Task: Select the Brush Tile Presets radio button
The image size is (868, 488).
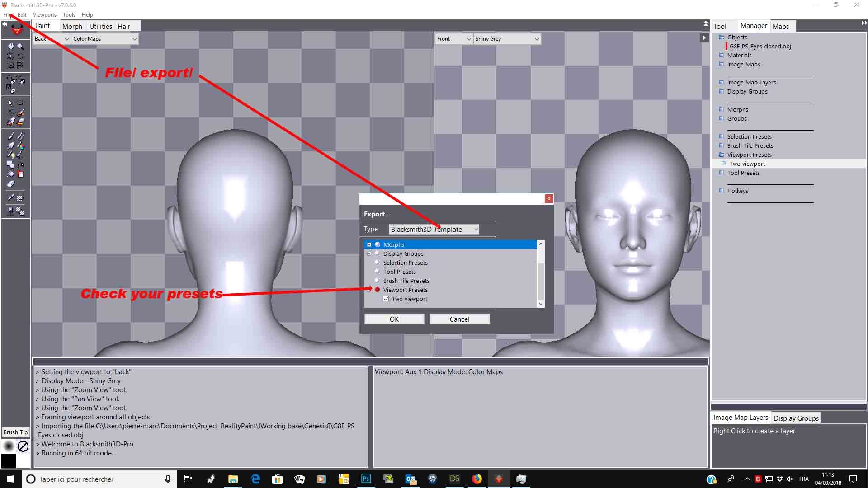Action: tap(377, 281)
